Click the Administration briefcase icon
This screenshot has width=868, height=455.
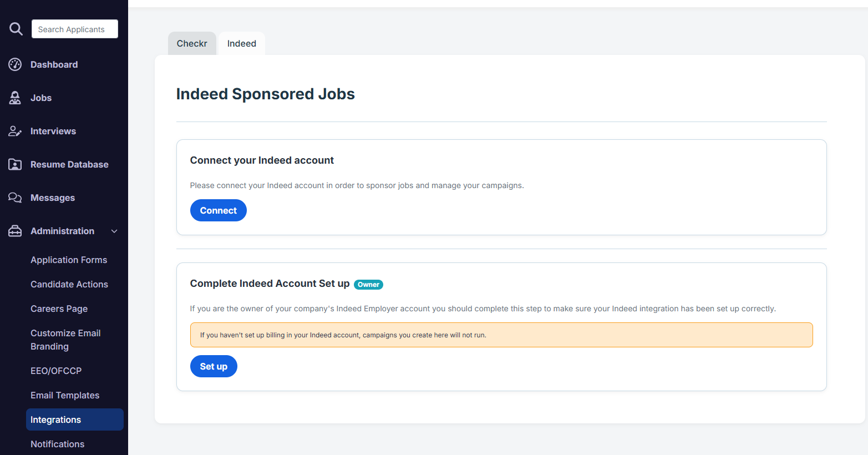click(x=15, y=231)
